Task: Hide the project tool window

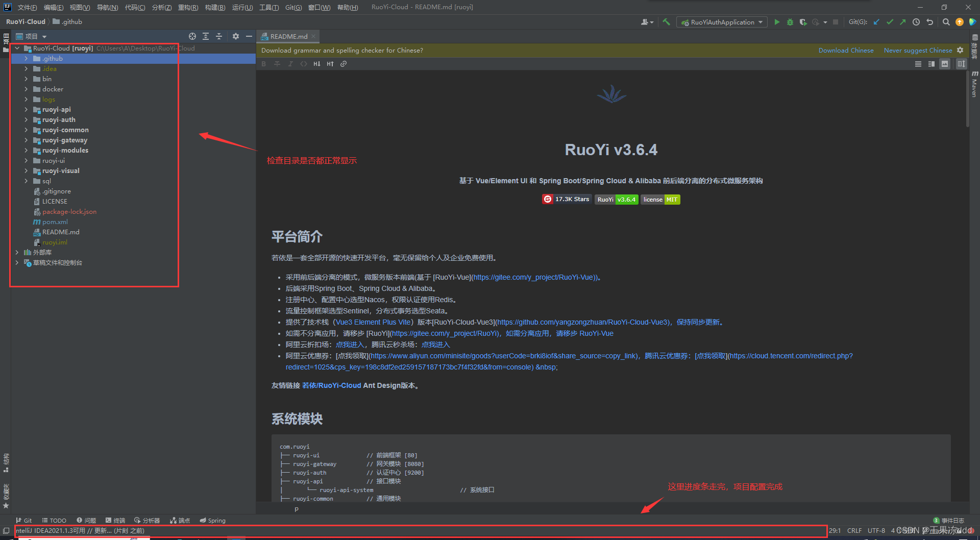Action: pos(249,36)
